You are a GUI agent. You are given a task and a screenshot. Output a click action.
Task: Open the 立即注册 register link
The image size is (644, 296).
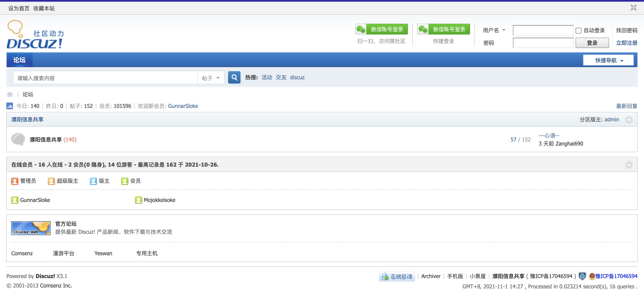click(626, 43)
